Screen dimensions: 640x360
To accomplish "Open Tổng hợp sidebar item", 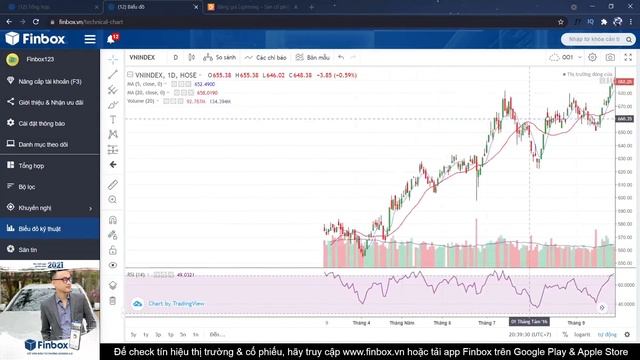I will [x=50, y=166].
